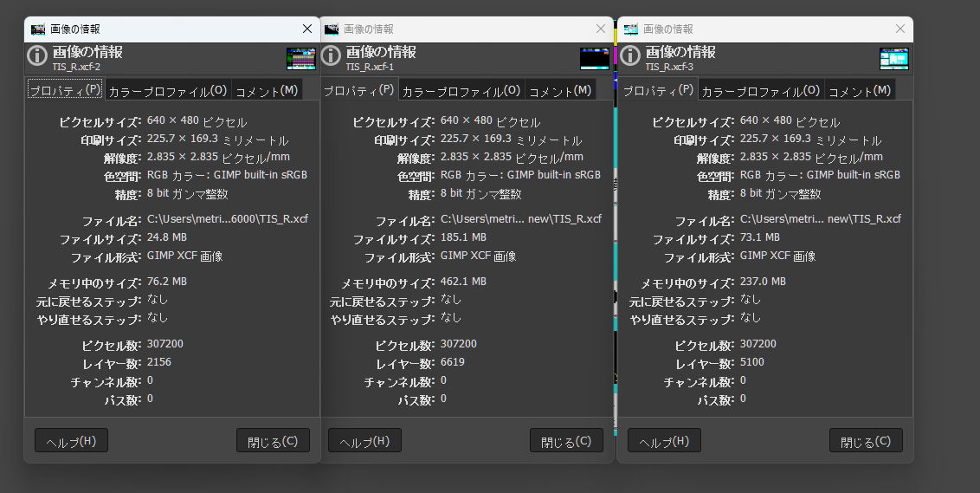The width and height of the screenshot is (980, 493).
Task: Close the TIS_R.xcf-1 window with its X button
Action: [x=601, y=29]
